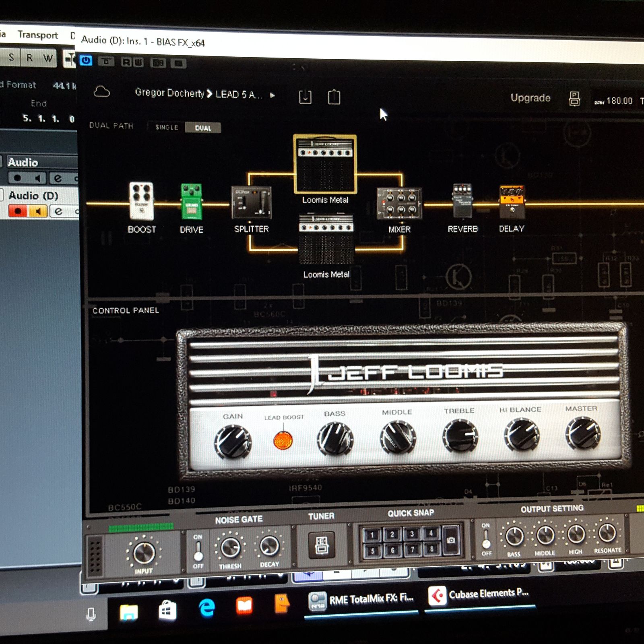Select the MIXER module
644x644 pixels.
(x=399, y=204)
